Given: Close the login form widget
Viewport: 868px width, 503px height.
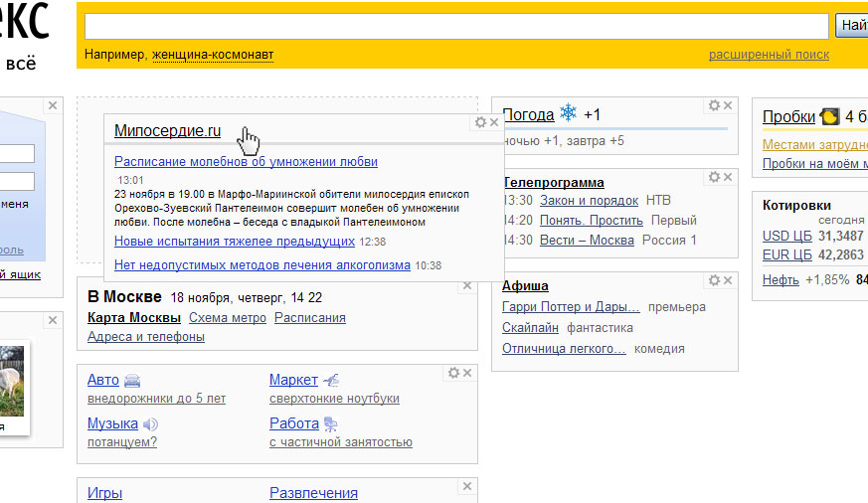Looking at the screenshot, I should [x=53, y=105].
